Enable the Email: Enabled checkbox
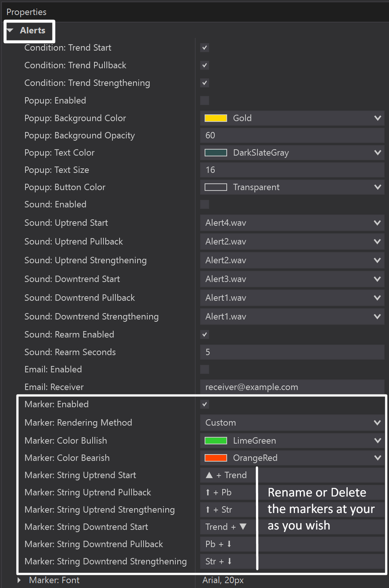The width and height of the screenshot is (389, 588). pos(205,369)
